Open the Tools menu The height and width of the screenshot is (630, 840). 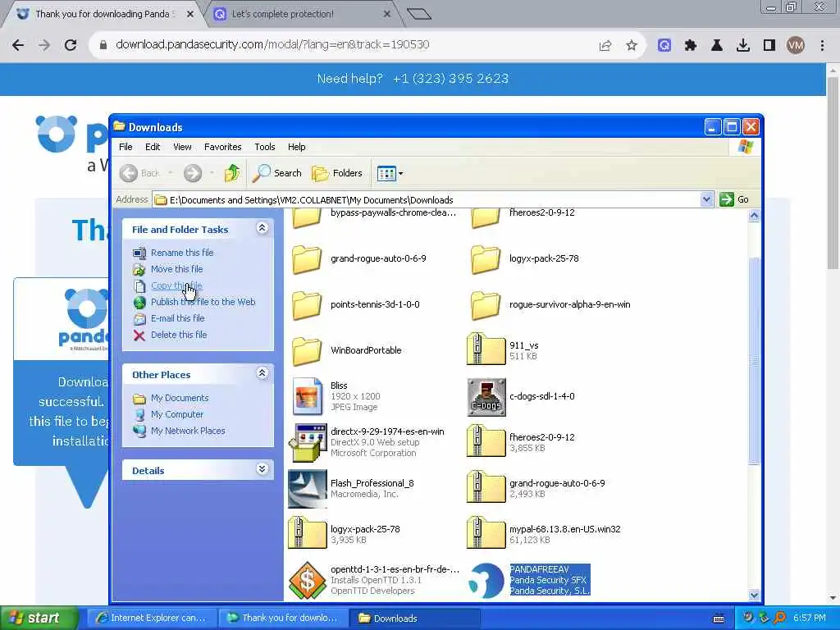pyautogui.click(x=265, y=147)
